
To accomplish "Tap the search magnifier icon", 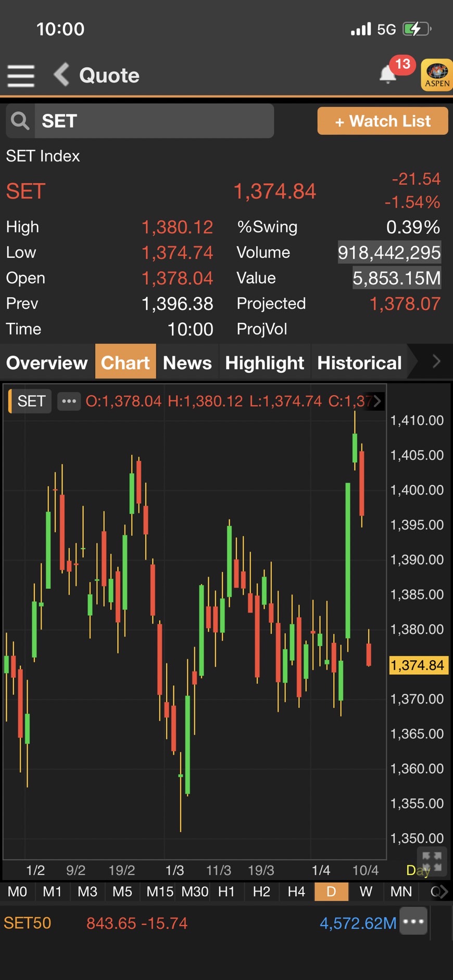I will click(x=20, y=121).
